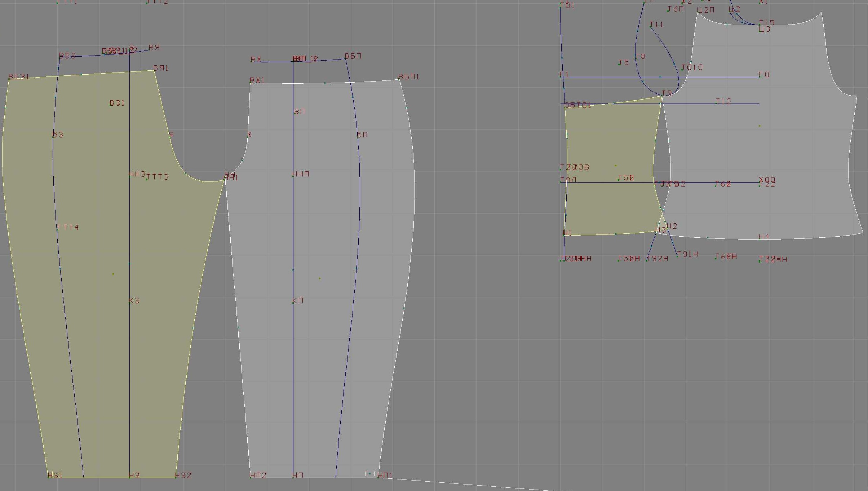Click the ТТТ4 point on back piece
Image resolution: width=868 pixels, height=491 pixels.
[x=58, y=229]
